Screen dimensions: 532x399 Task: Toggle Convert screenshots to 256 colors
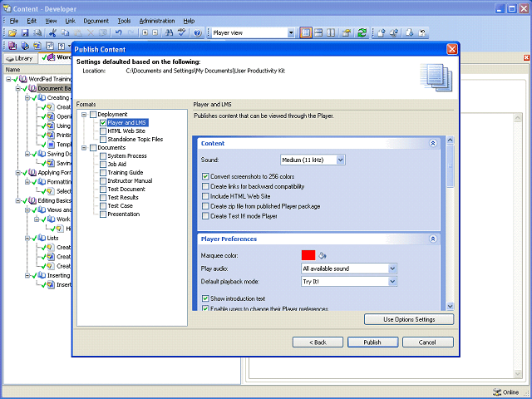[x=205, y=176]
